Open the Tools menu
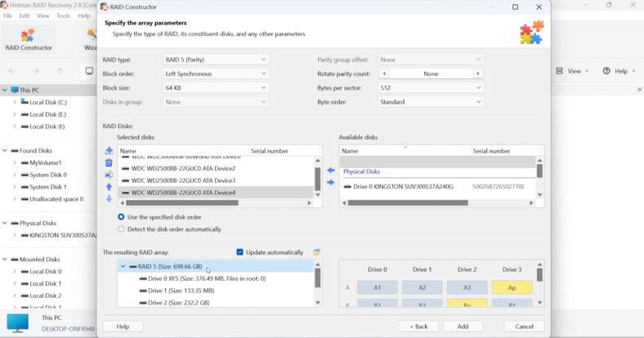The image size is (644, 338). pos(63,16)
